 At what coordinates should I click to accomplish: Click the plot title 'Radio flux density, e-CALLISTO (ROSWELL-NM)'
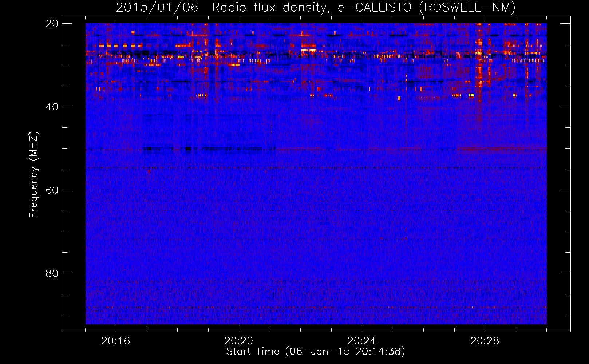(364, 8)
